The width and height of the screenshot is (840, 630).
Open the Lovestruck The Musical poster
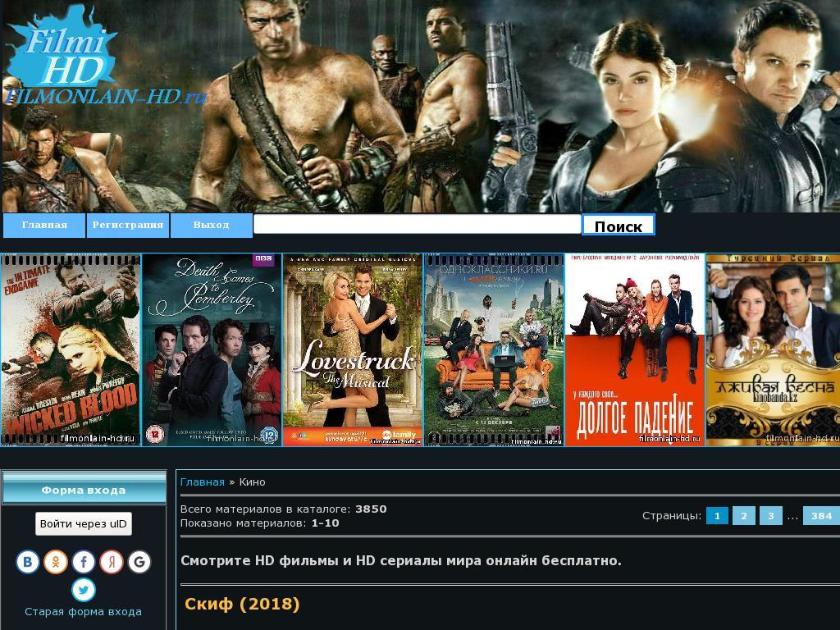353,349
